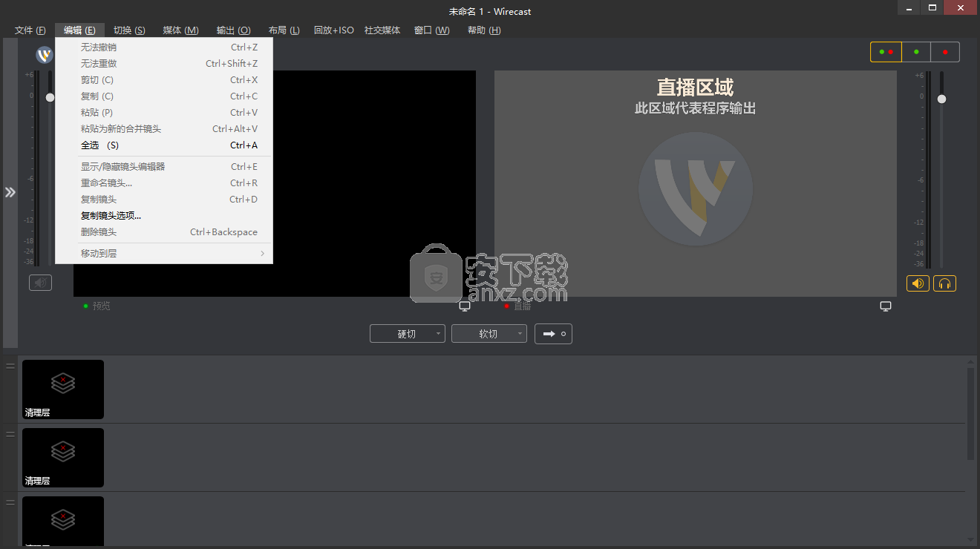Click 剪切 (C) menu entry
The image size is (980, 549).
(x=164, y=80)
